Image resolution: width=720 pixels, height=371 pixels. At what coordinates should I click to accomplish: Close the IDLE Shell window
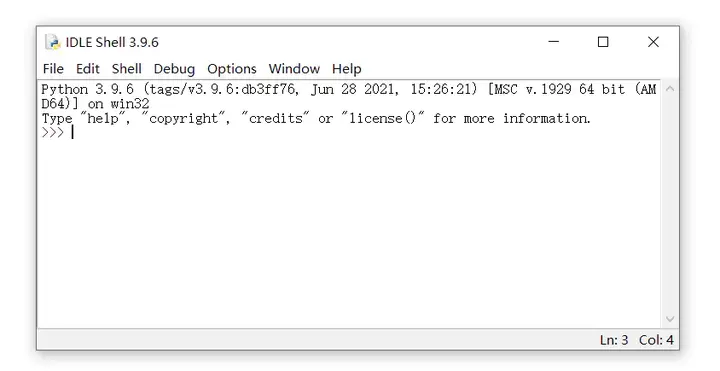coord(653,42)
